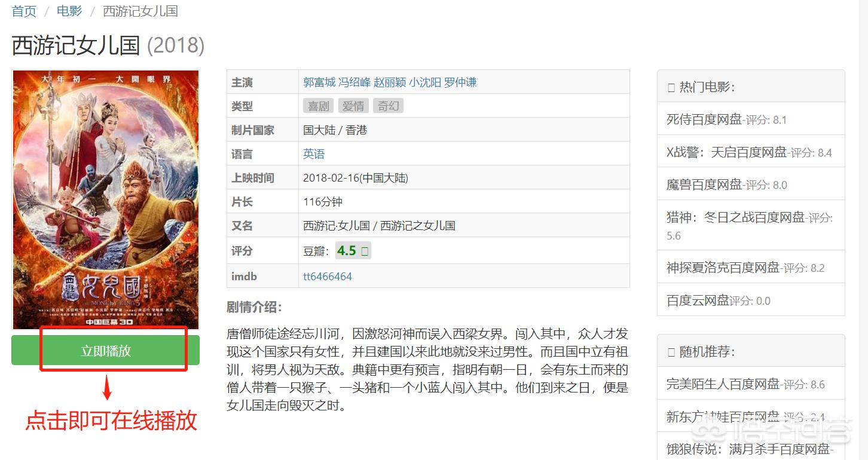Open X战警：天启百度网盘 entry
This screenshot has width=868, height=460.
click(x=726, y=152)
